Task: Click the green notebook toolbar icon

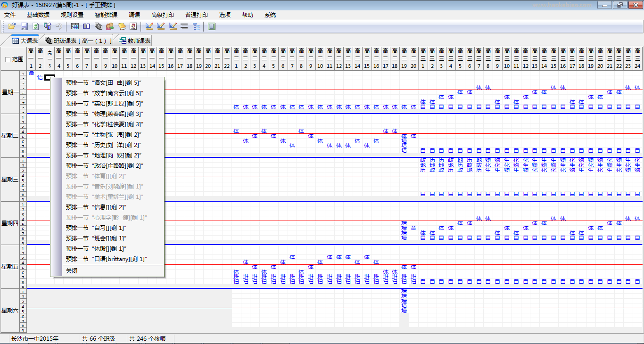Action: click(x=212, y=26)
